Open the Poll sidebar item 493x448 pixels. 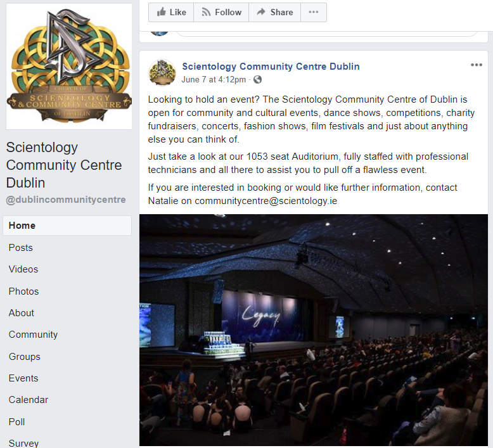pos(16,422)
